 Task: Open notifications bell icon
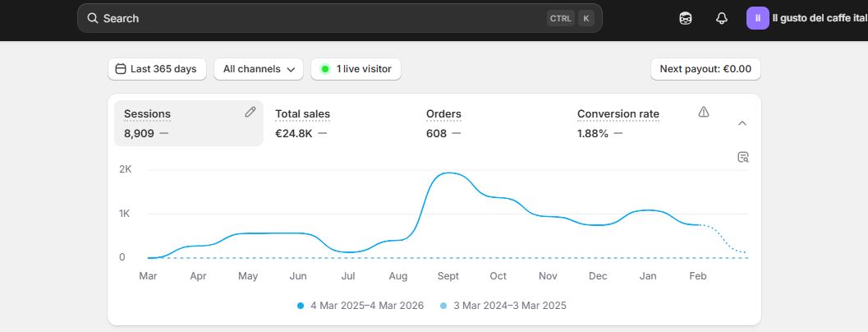(721, 18)
